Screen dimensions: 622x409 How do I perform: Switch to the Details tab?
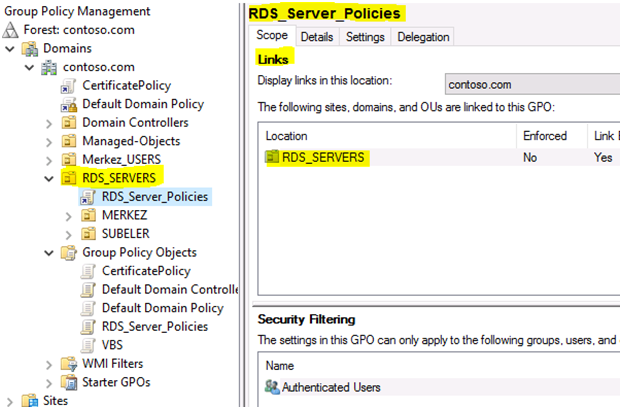pyautogui.click(x=317, y=37)
